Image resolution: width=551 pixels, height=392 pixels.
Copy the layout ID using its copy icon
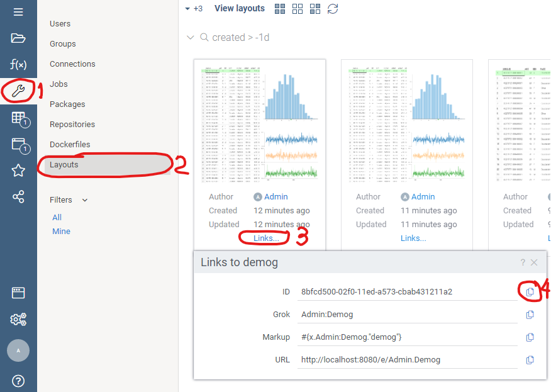click(530, 291)
